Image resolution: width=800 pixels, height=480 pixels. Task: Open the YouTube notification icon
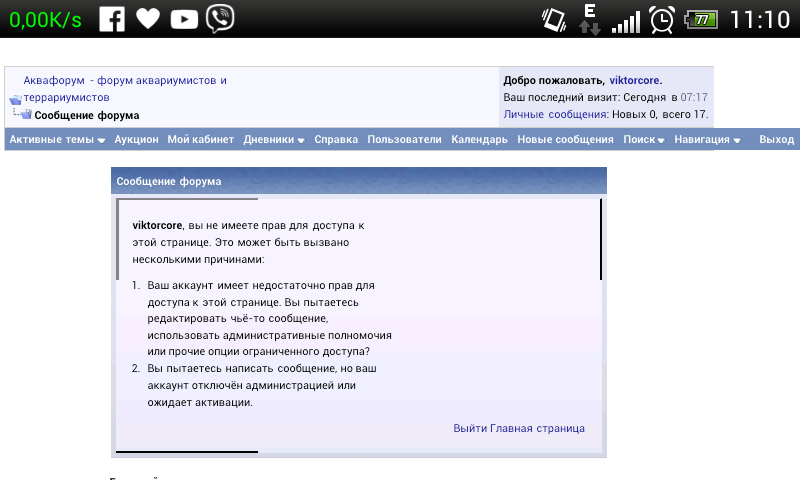[184, 19]
